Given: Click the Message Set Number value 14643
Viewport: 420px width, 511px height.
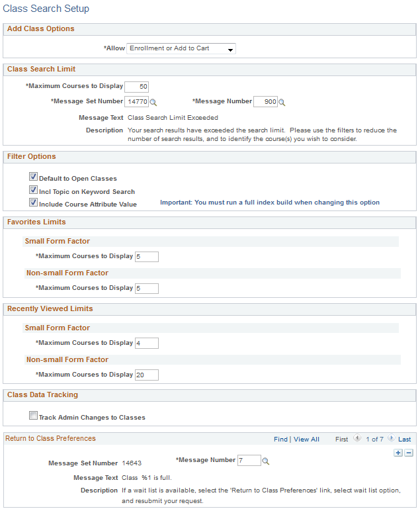Looking at the screenshot, I should (132, 463).
